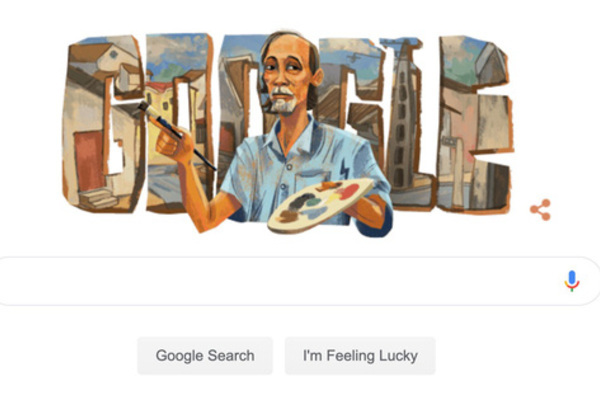The height and width of the screenshot is (400, 600).
Task: Click the brown door in letter G
Action: (89, 161)
